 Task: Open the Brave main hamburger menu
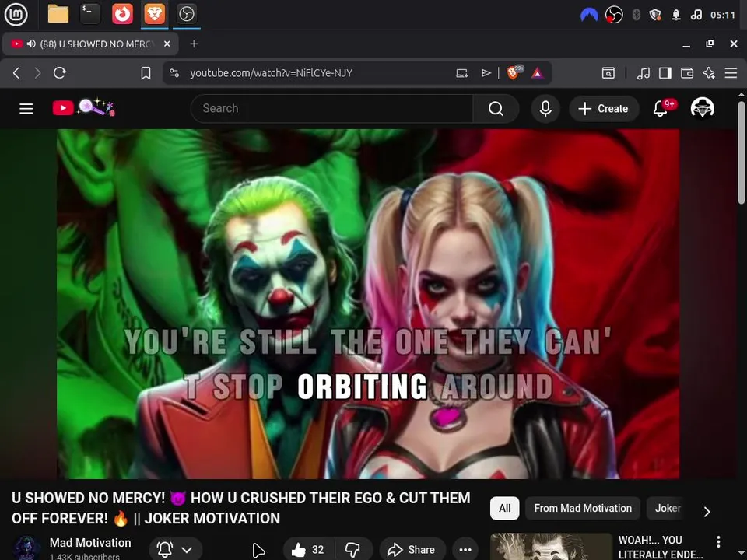[x=731, y=73]
